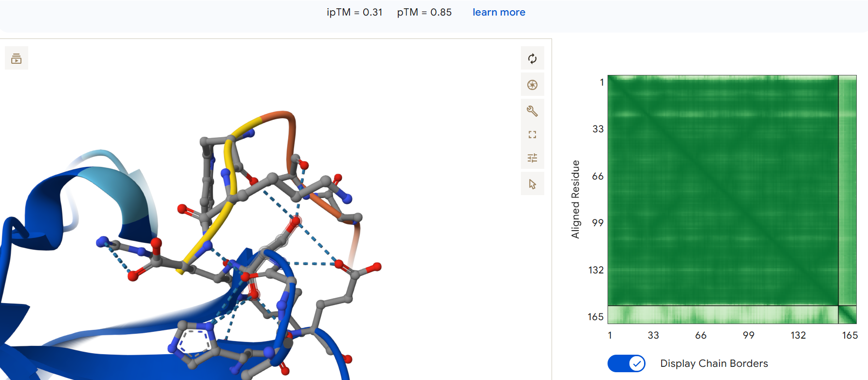The height and width of the screenshot is (380, 868).
Task: Toggle the wrench controls panel
Action: 532,111
